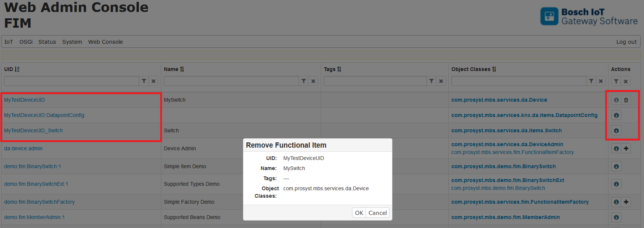Cancel the Remove Functional Item dialog
644x228 pixels.
(377, 213)
